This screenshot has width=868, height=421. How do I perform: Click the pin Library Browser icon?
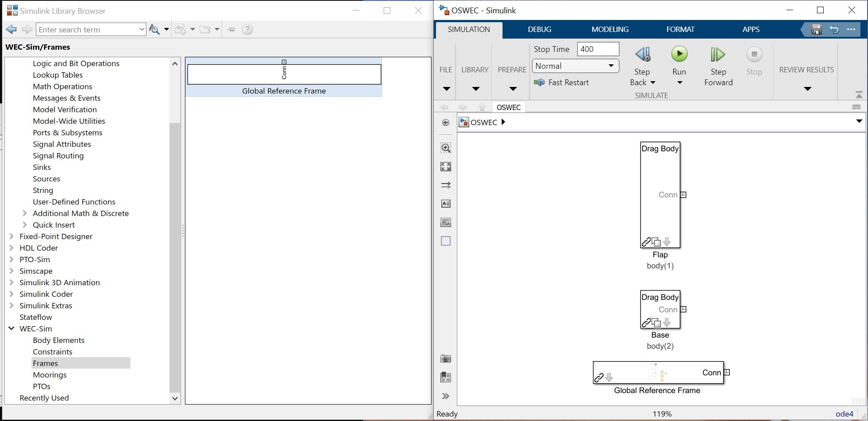(x=231, y=29)
